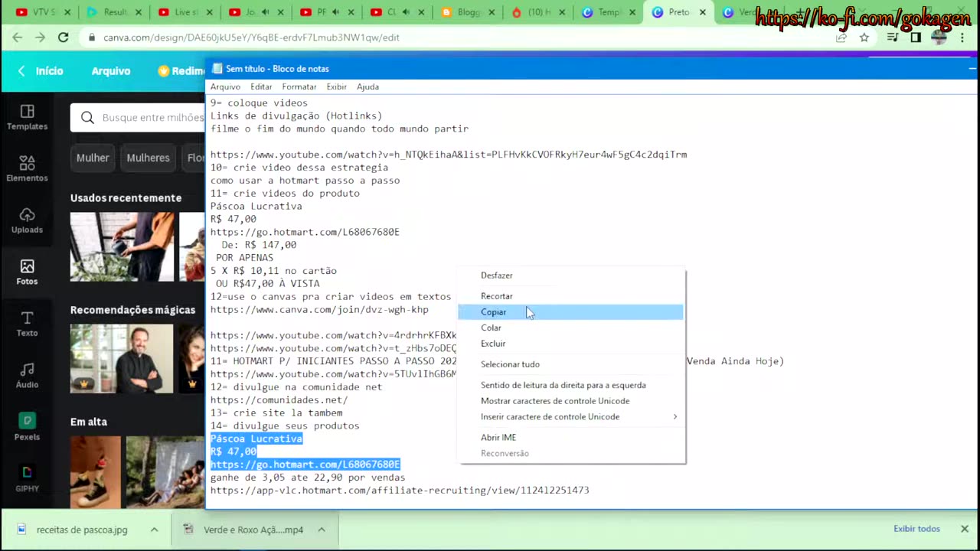Switch to the VTV browser tab
The height and width of the screenshot is (551, 980).
[x=43, y=12]
